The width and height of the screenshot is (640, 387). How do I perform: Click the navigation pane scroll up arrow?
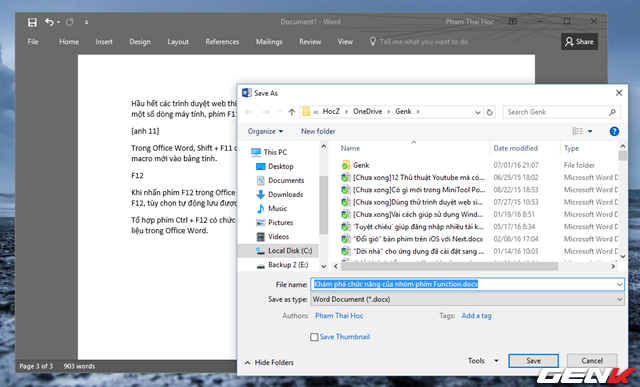click(x=323, y=147)
